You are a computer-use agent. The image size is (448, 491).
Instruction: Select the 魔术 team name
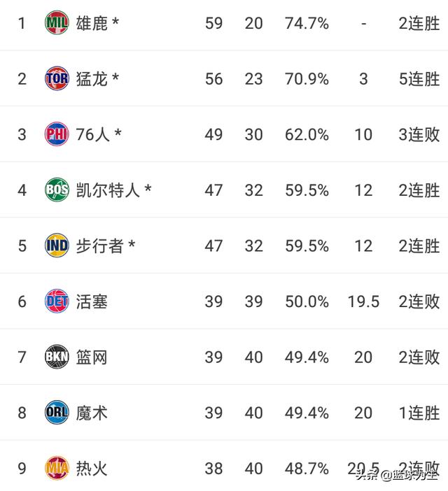tap(92, 413)
